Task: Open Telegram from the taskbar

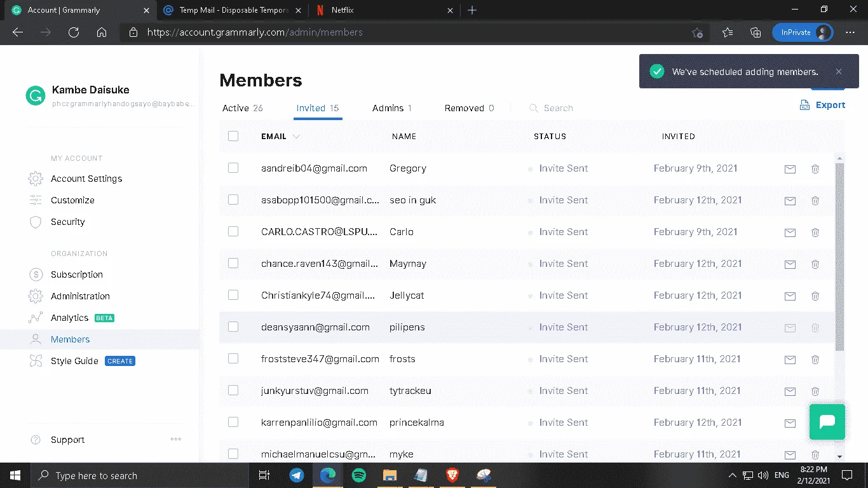Action: (297, 475)
